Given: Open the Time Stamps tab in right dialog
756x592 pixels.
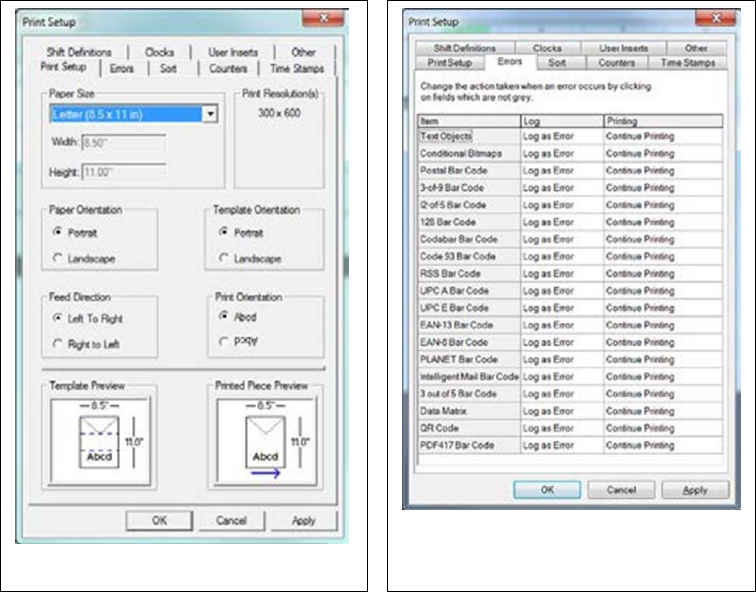Looking at the screenshot, I should coord(688,63).
